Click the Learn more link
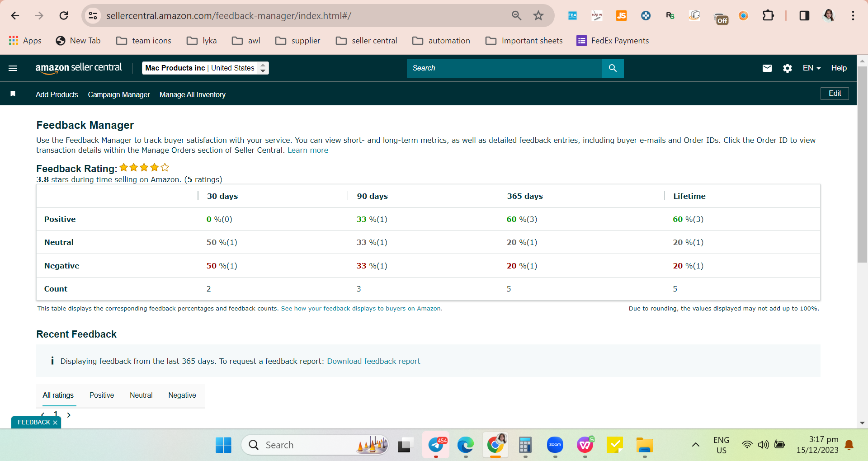868x461 pixels. (x=308, y=151)
